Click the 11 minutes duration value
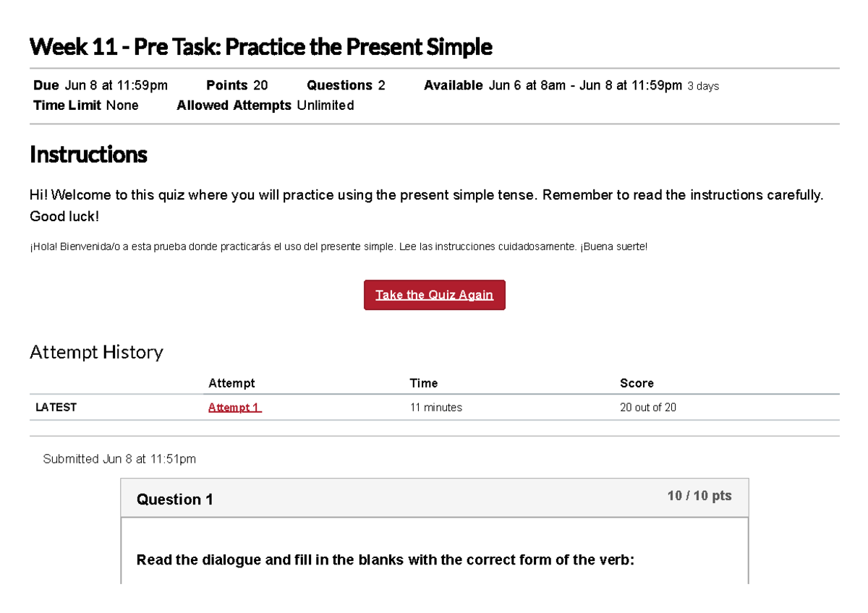This screenshot has height=613, width=868. tap(436, 407)
